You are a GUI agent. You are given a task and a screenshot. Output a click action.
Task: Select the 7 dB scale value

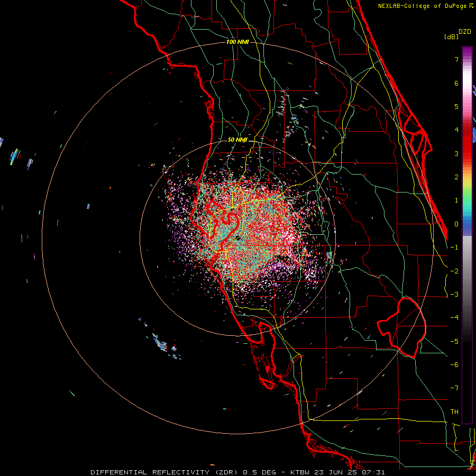click(x=456, y=59)
